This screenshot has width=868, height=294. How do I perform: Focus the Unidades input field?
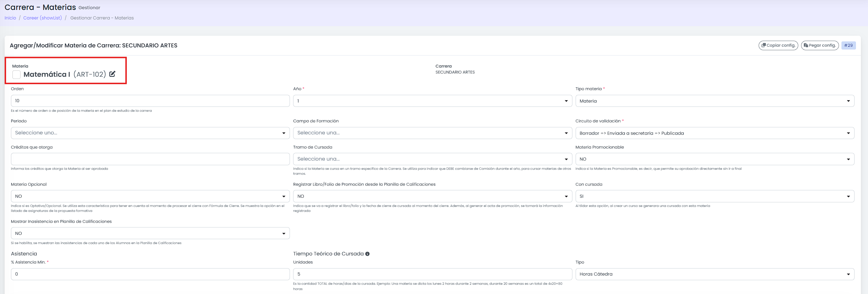click(432, 274)
